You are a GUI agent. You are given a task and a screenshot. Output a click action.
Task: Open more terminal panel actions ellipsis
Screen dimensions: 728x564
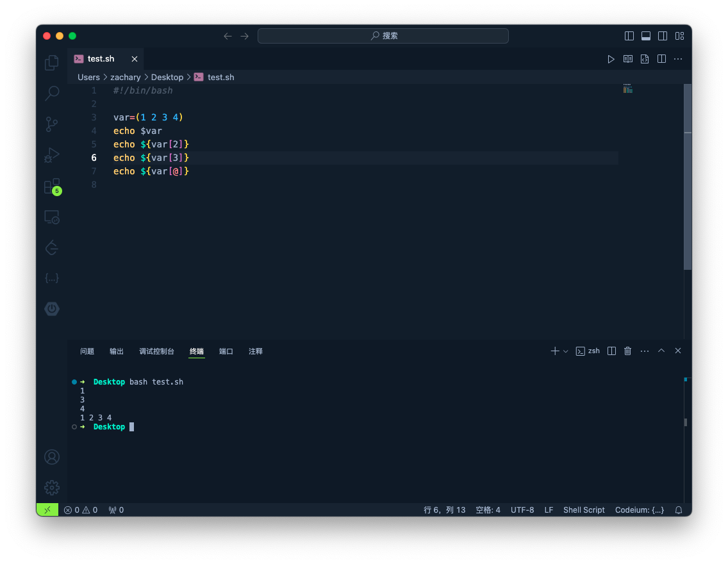(645, 351)
